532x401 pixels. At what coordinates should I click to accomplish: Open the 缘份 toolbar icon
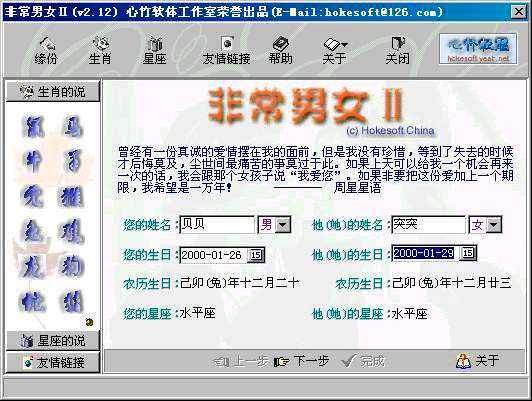click(x=46, y=50)
